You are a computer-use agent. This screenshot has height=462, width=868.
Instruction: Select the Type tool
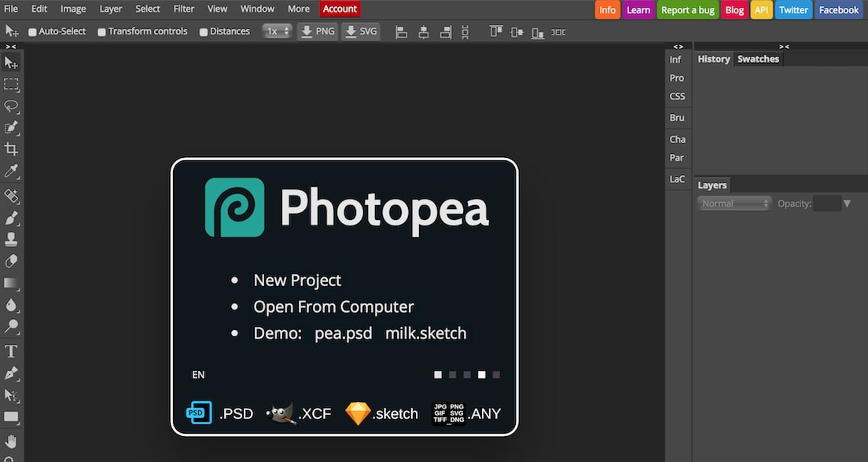point(11,351)
